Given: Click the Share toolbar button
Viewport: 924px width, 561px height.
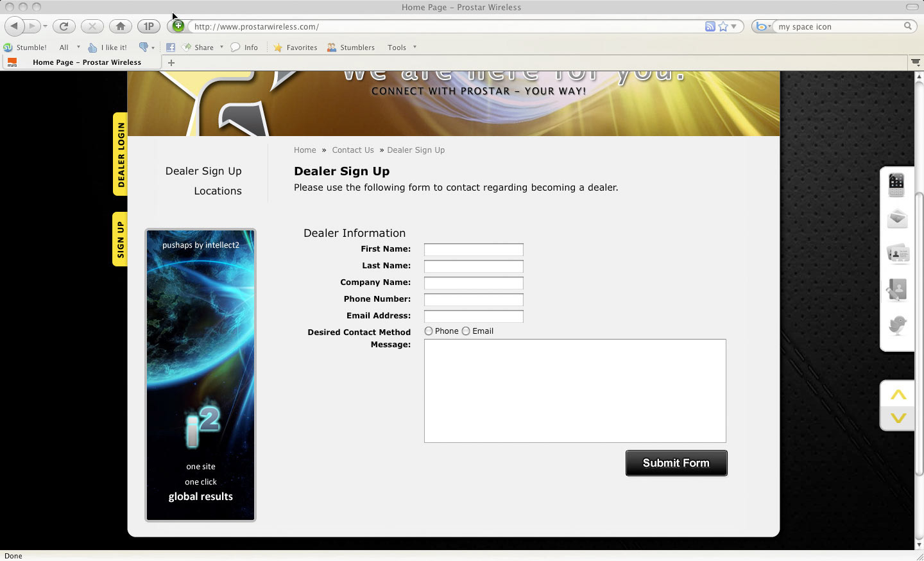Looking at the screenshot, I should click(x=198, y=47).
